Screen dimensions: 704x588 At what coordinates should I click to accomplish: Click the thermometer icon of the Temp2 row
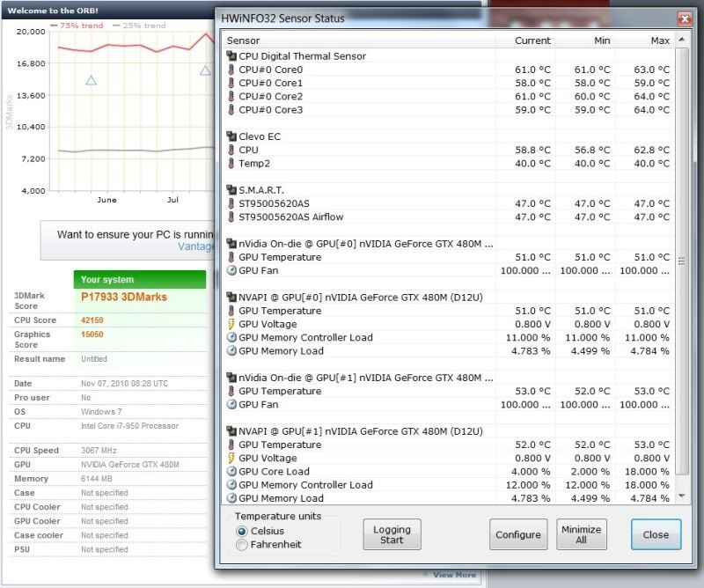pos(231,164)
